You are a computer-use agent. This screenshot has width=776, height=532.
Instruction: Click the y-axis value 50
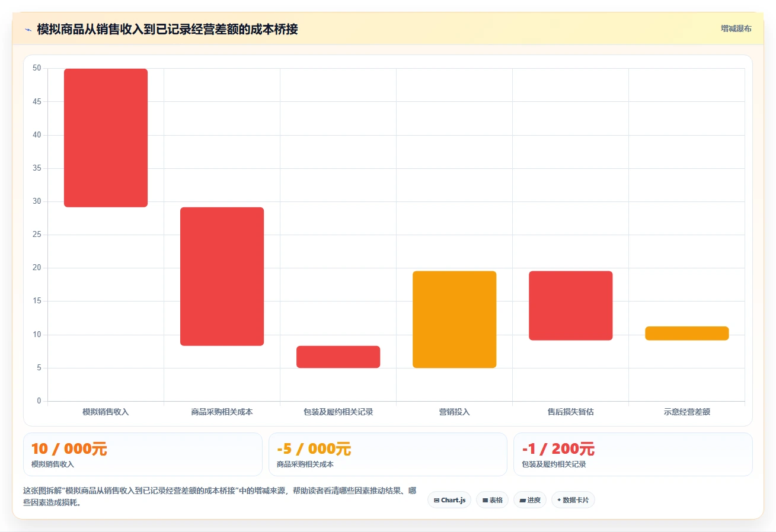tap(37, 68)
